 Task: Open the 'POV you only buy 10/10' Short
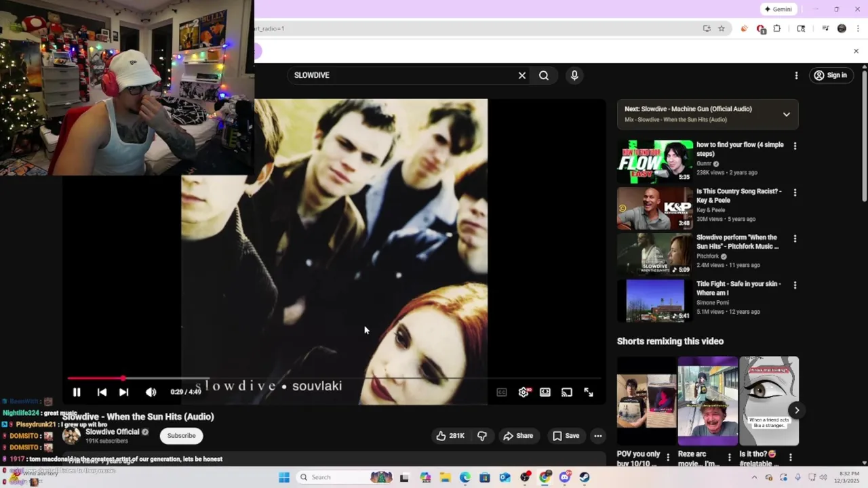point(646,401)
